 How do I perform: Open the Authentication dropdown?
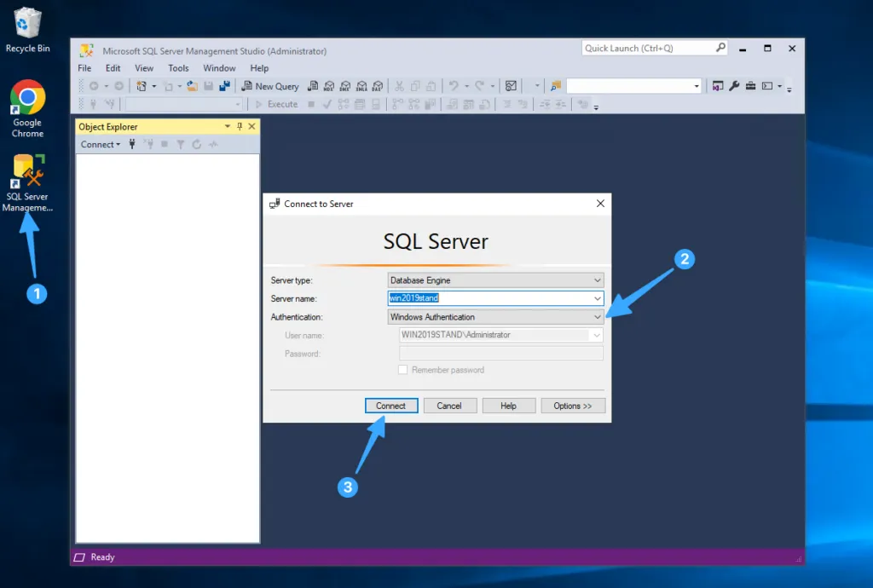click(x=597, y=316)
